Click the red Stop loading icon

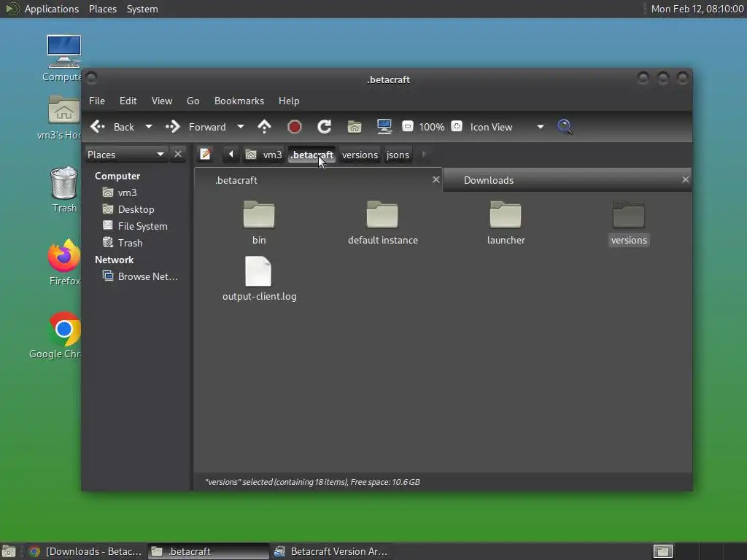(295, 127)
